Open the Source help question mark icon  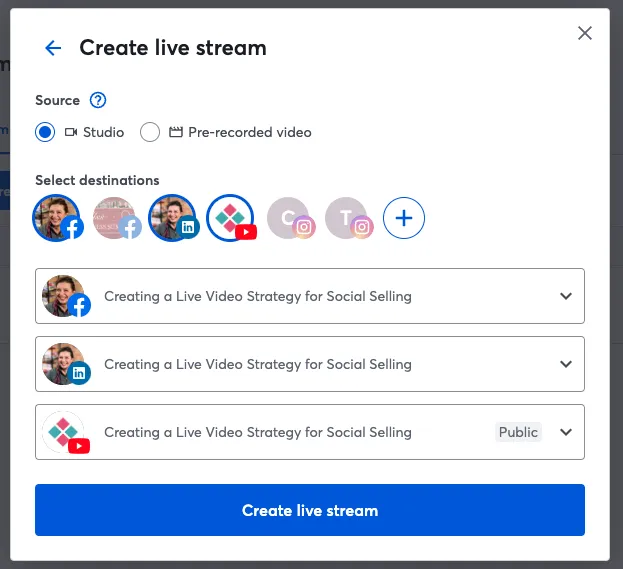coord(98,100)
